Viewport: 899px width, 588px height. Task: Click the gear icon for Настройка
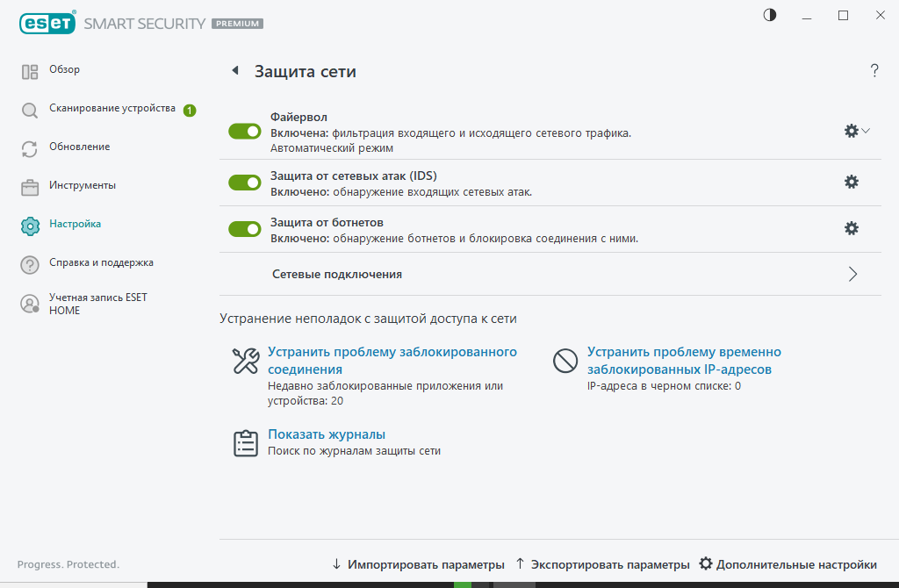point(30,226)
